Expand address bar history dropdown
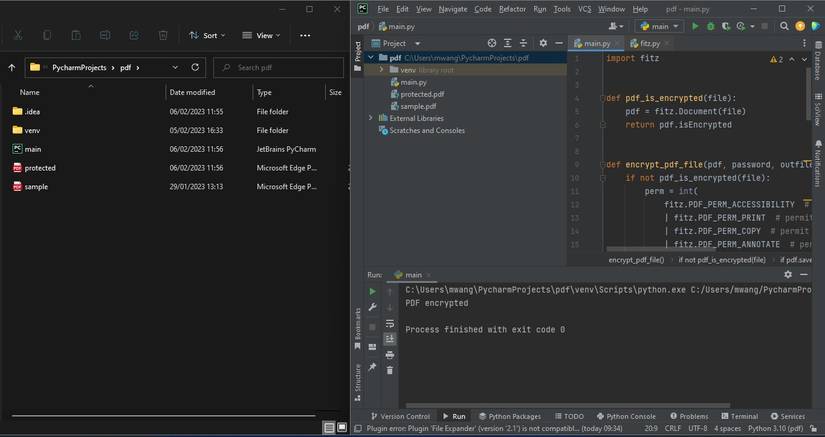 pyautogui.click(x=175, y=67)
